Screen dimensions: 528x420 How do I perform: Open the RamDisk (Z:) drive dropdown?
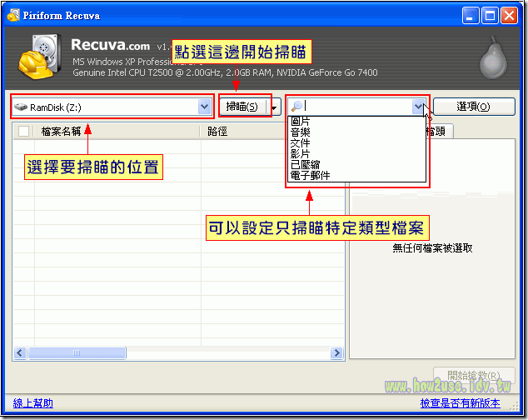coord(204,107)
